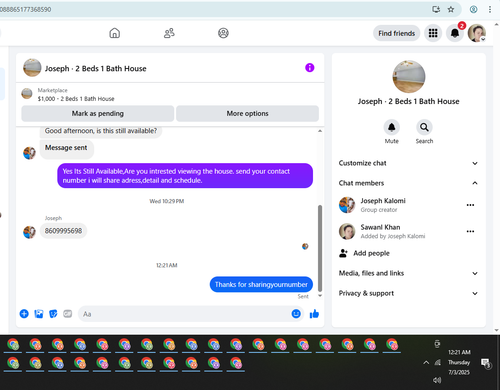500x390 pixels.
Task: Open options for member Sawani Khan
Action: (x=470, y=231)
